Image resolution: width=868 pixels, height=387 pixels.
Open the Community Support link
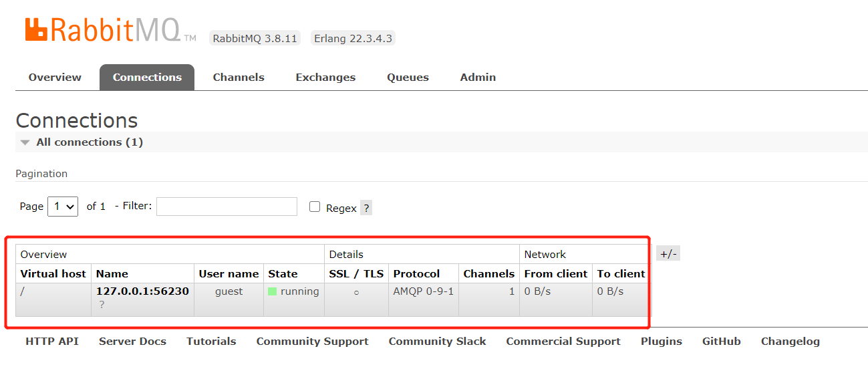click(312, 342)
